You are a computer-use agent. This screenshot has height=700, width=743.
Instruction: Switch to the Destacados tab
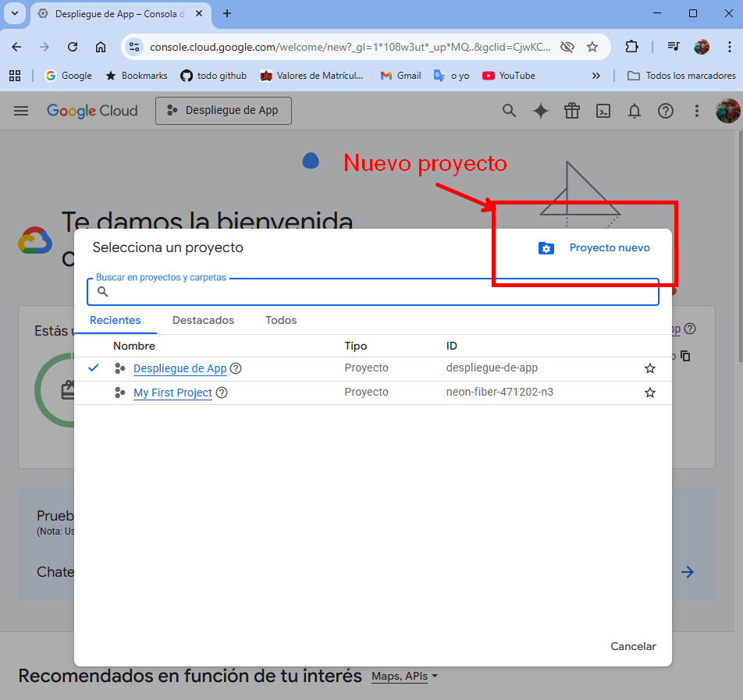click(203, 321)
